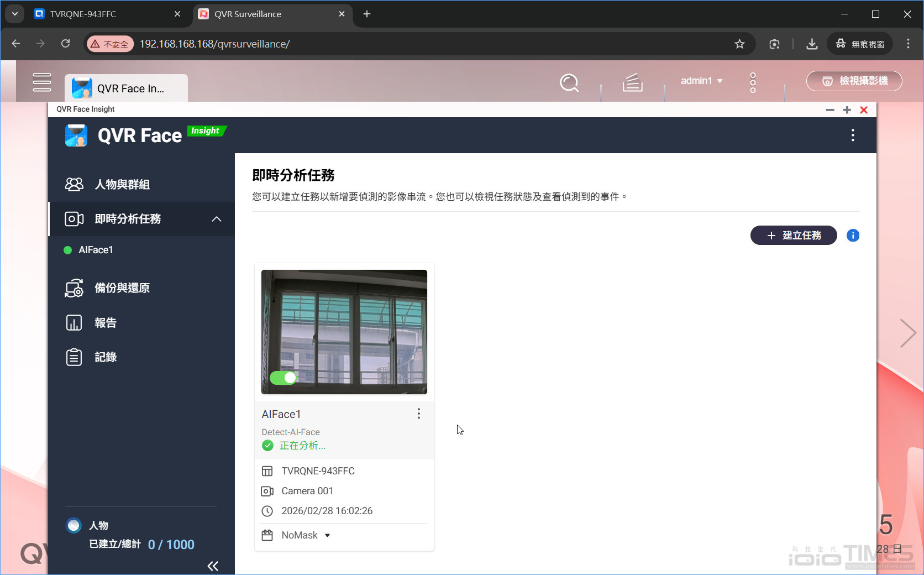This screenshot has height=575, width=924.
Task: Click the blue info icon beside 建立任務
Action: pos(853,235)
